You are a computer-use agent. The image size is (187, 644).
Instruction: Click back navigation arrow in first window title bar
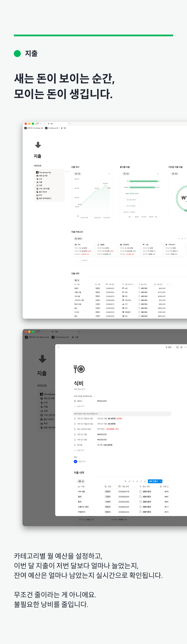41,124
